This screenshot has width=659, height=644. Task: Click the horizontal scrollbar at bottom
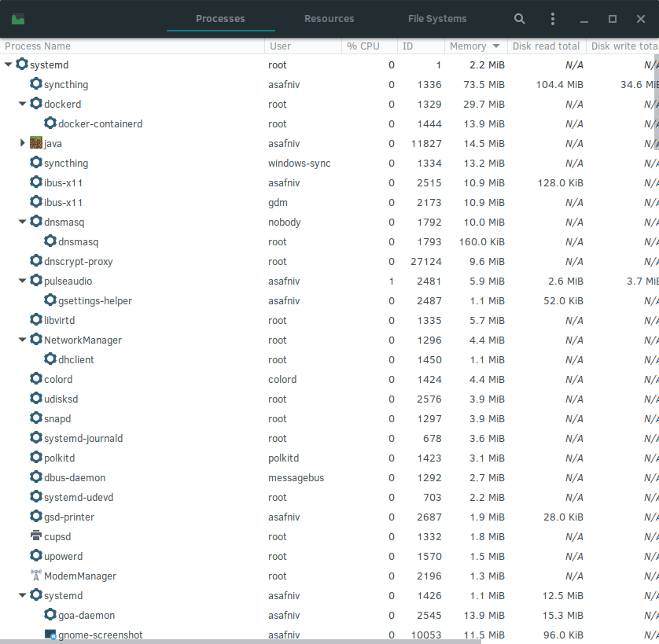coord(241,642)
